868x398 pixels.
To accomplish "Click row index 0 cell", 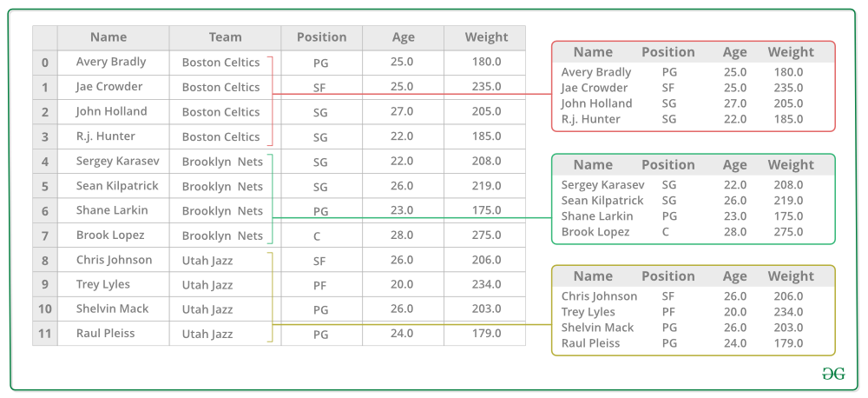I will coord(45,63).
